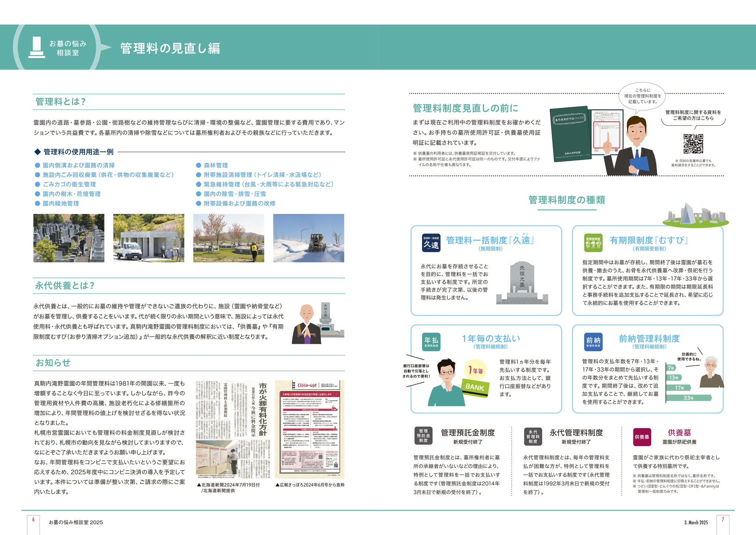Click the 永代供養とは? section heading
Image resolution: width=756 pixels, height=535 pixels.
point(65,286)
